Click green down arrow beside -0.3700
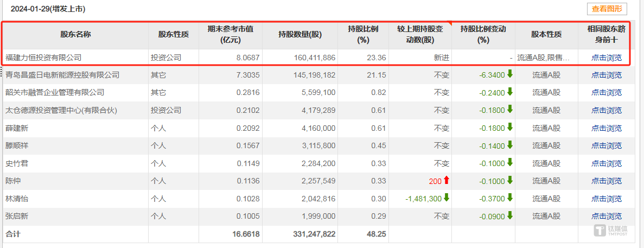 [x=509, y=198]
